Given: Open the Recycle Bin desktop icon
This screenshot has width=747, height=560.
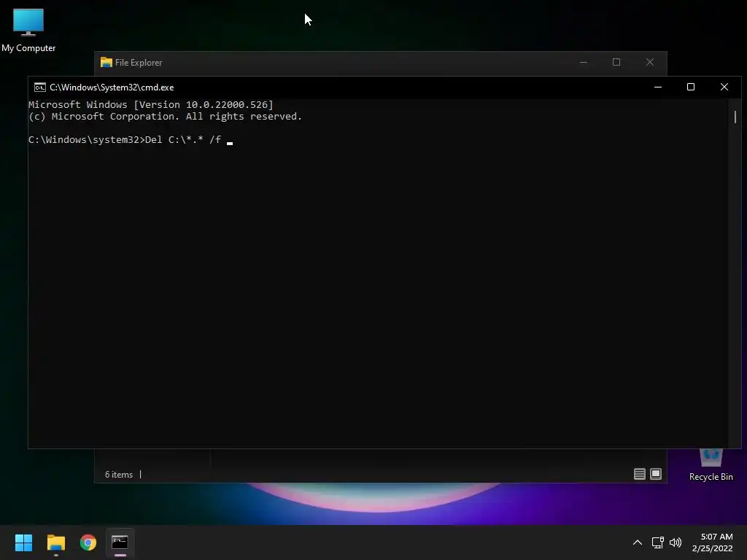Looking at the screenshot, I should pyautogui.click(x=711, y=465).
